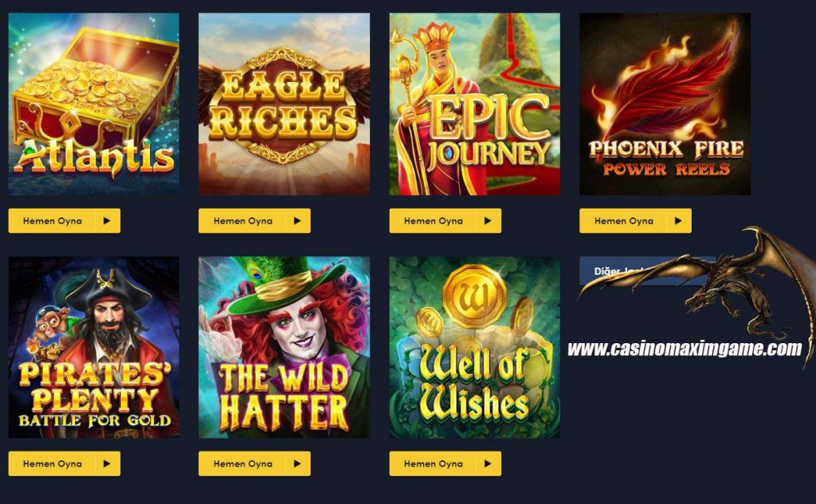Viewport: 816px width, 504px height.
Task: Click Hemen Oyna text under Atlantis
Action: (x=53, y=221)
